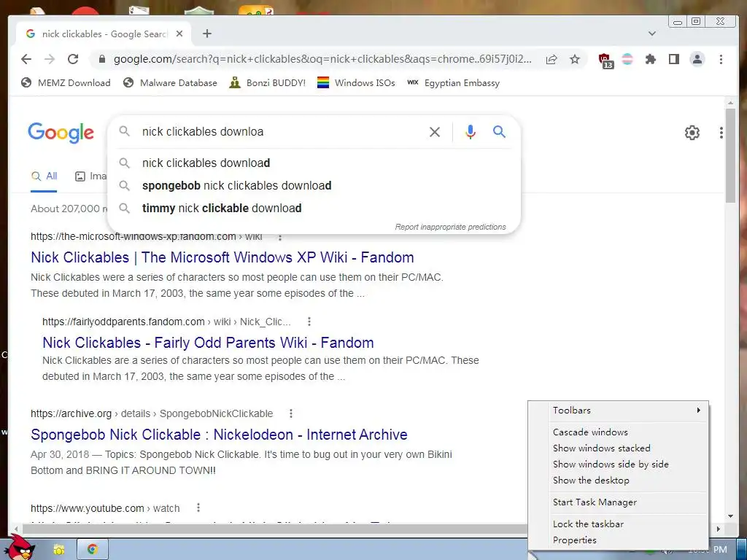
Task: Click the https://www.youtube.com › watch URL
Action: [105, 508]
